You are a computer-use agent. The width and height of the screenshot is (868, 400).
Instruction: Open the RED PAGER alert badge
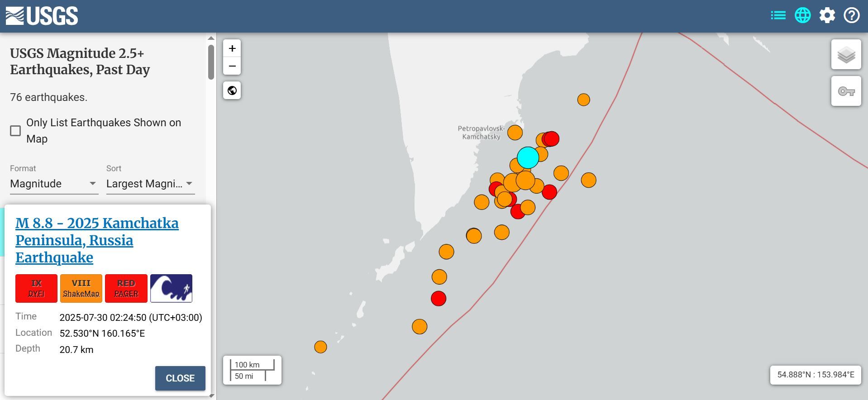(126, 288)
